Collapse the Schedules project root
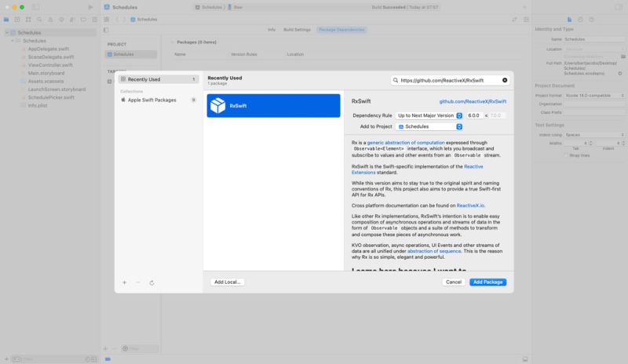Screen dimensions: 628x364 click(x=7, y=32)
